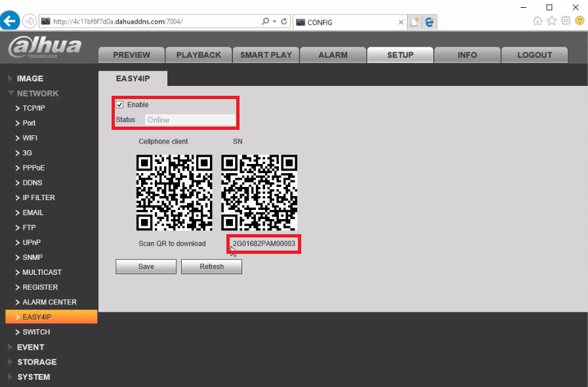
Task: Click the smiley feedback icon
Action: coord(579,20)
